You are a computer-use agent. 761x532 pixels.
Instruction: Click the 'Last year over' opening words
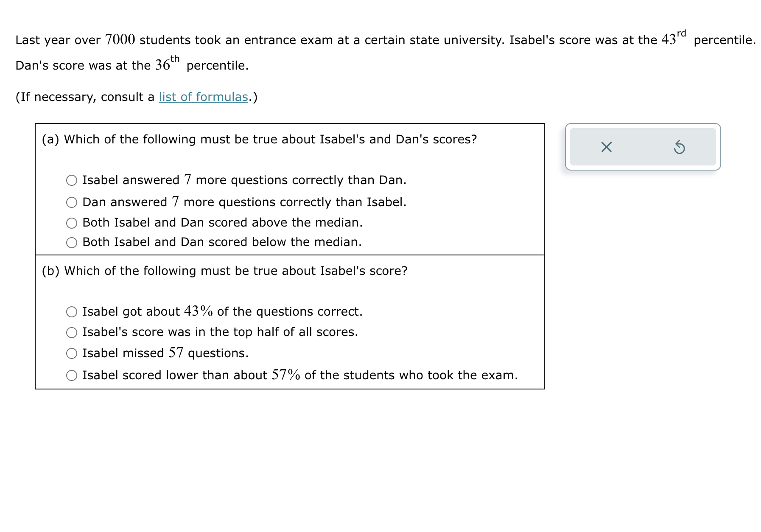point(58,40)
